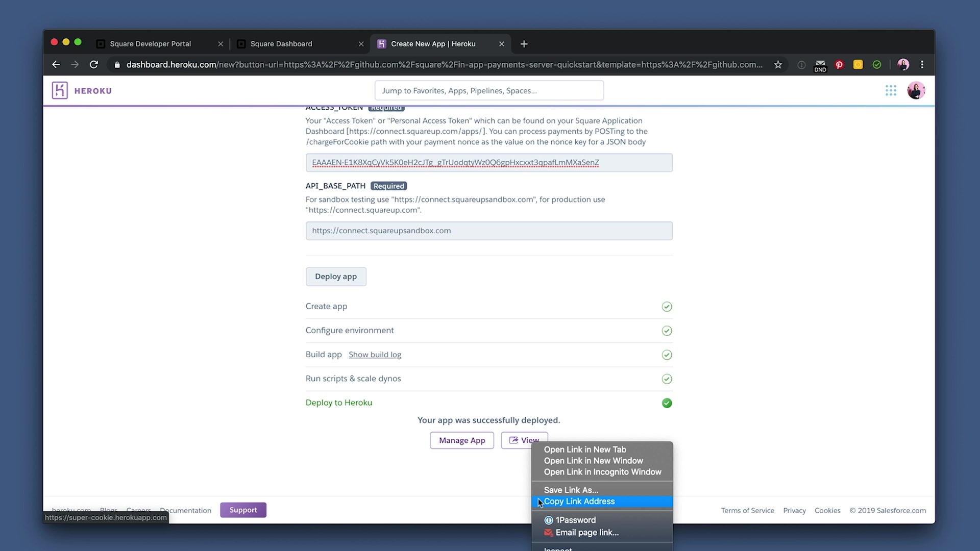This screenshot has height=551, width=980.
Task: Open a new browser tab
Action: pos(524,44)
